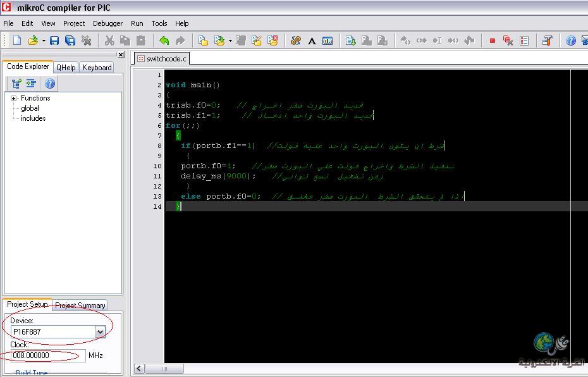Open the Run menu

[137, 23]
